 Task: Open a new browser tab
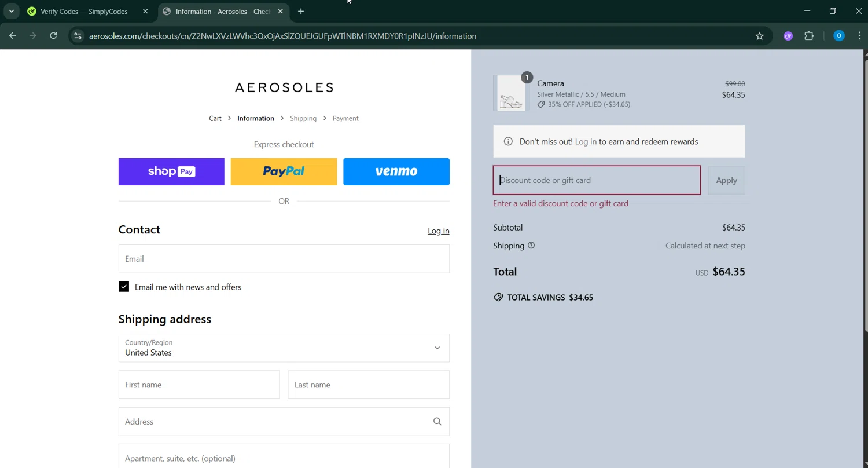(x=301, y=11)
